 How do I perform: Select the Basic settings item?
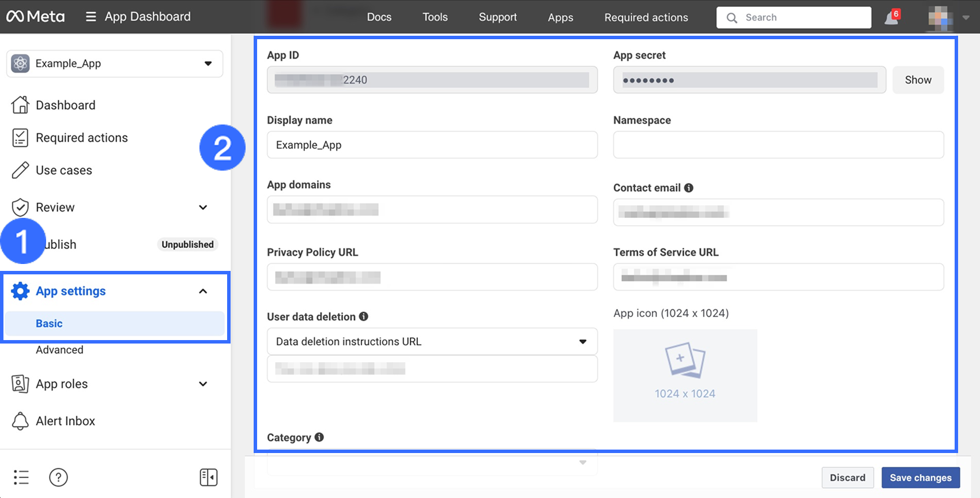115,323
